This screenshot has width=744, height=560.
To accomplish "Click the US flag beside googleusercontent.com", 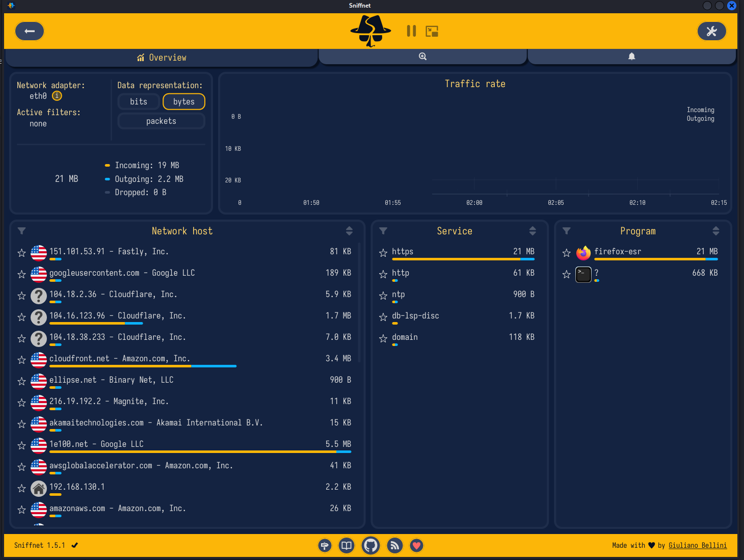I will pos(39,274).
